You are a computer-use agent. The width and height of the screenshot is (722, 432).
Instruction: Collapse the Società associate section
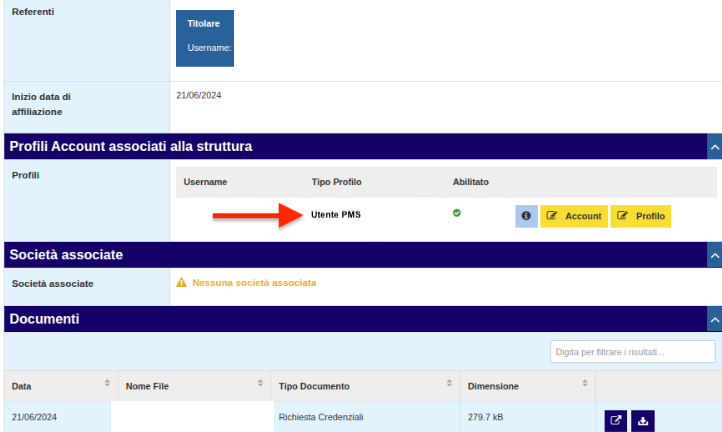pos(714,256)
